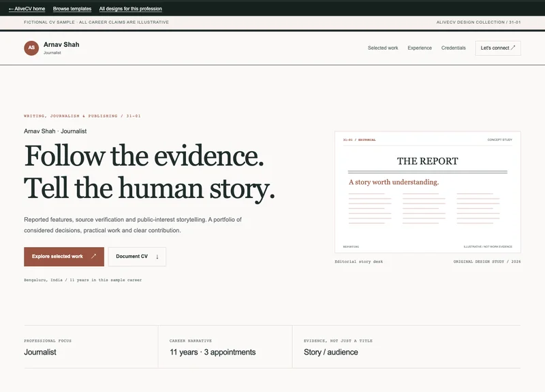Viewport: 545px width, 392px height.
Task: Click the Arnav Shah name in header
Action: pos(61,44)
